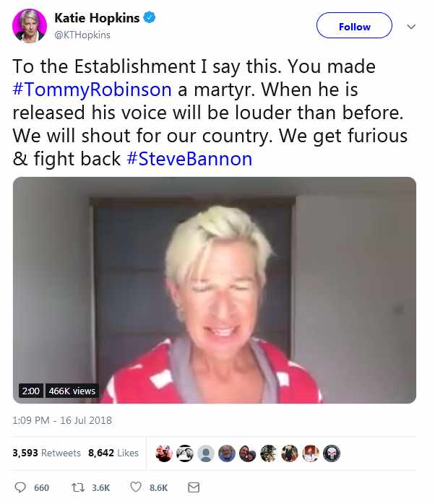The width and height of the screenshot is (435, 504).
Task: Click the skull avatar in likers row
Action: pos(332,453)
